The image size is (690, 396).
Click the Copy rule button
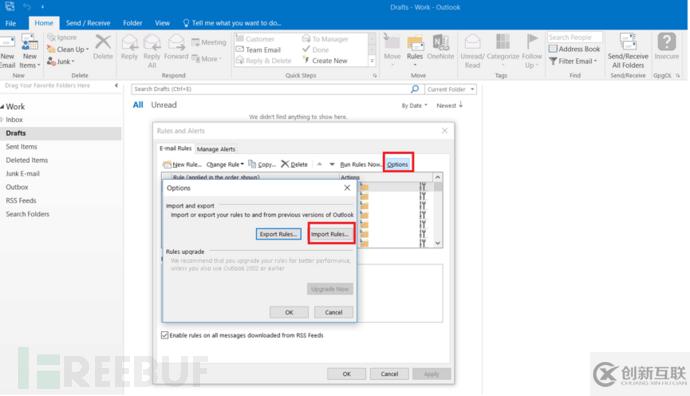point(262,164)
